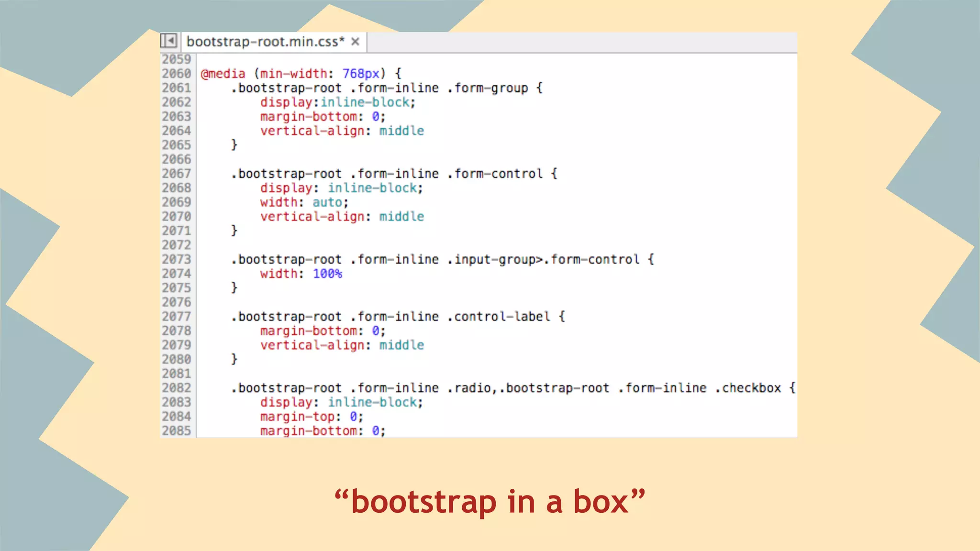Click vertical-align on line 2079
The width and height of the screenshot is (980, 551).
pyautogui.click(x=312, y=345)
